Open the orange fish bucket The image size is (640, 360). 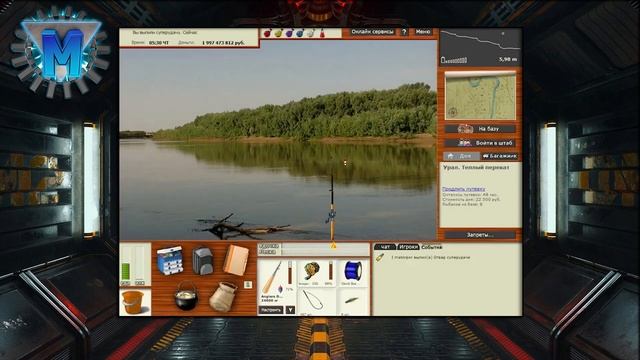click(133, 302)
